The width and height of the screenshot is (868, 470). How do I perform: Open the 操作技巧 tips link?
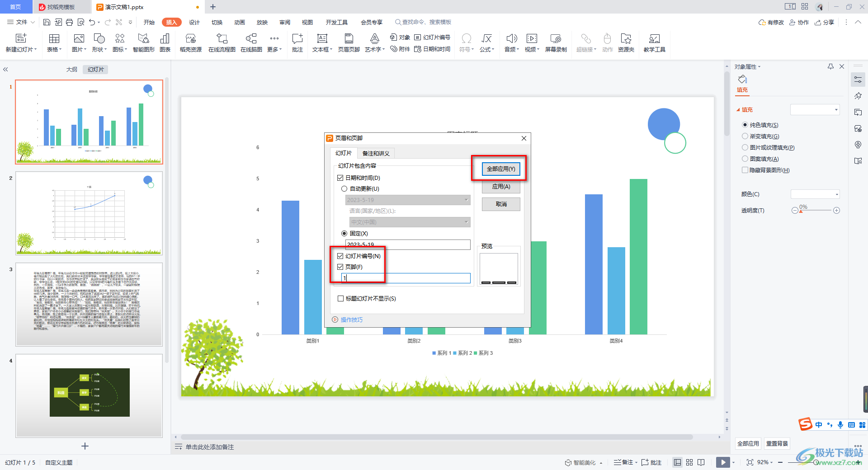tap(351, 320)
